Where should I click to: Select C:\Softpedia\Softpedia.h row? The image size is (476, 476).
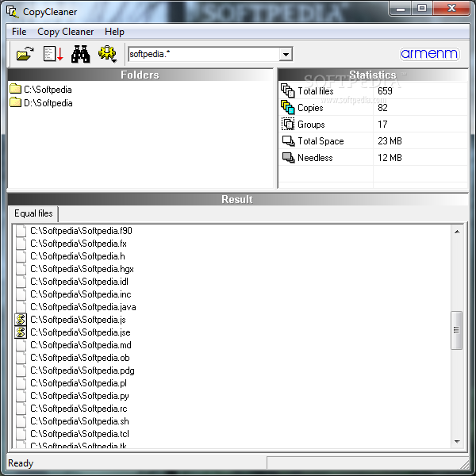tap(78, 256)
